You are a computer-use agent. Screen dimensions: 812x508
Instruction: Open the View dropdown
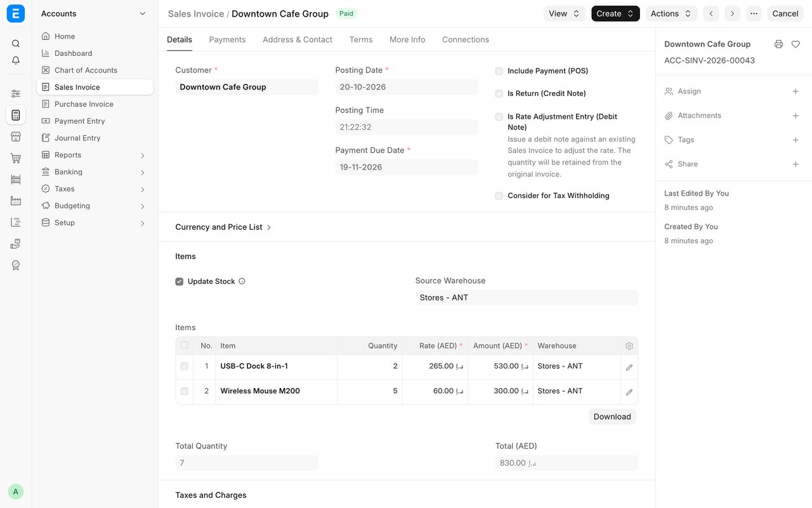pyautogui.click(x=565, y=13)
